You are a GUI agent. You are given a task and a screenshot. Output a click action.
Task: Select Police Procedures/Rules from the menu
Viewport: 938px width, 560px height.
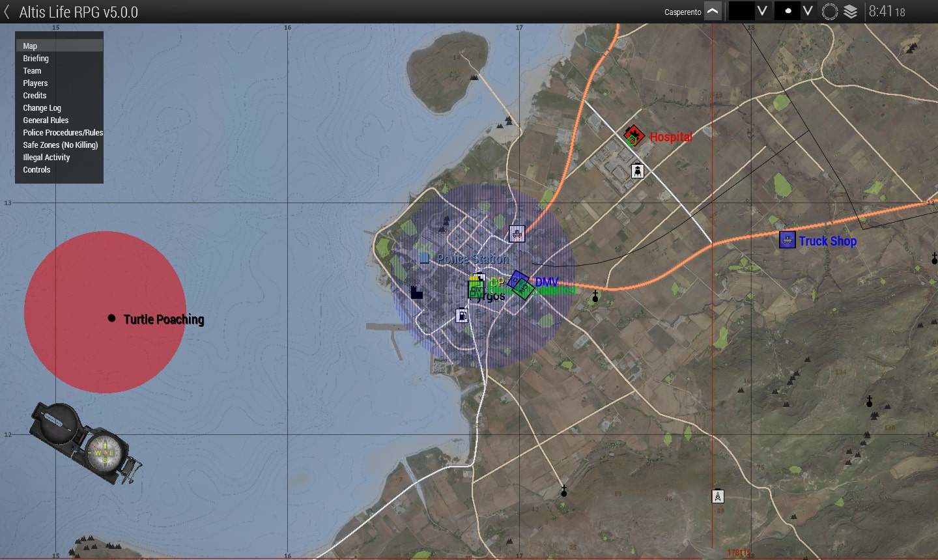(63, 133)
